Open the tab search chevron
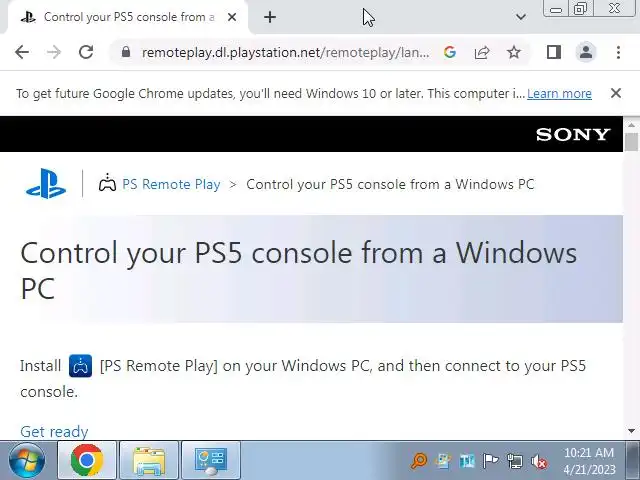Viewport: 640px width, 480px height. coord(520,17)
